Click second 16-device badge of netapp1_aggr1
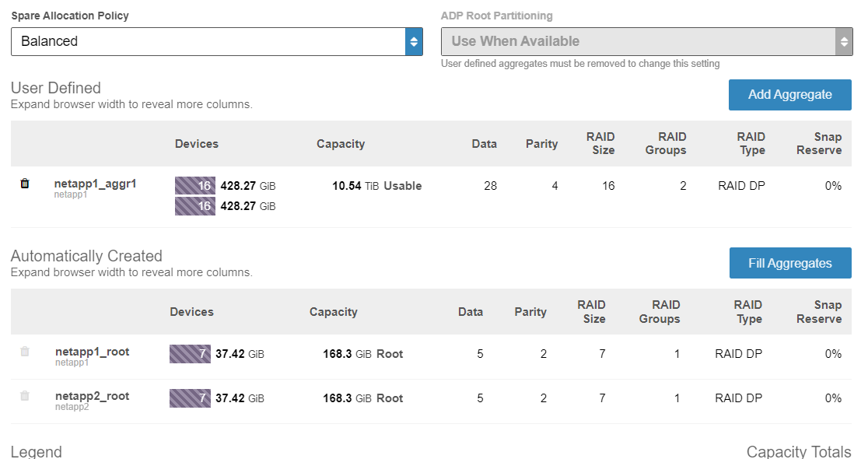The image size is (868, 459). click(195, 206)
